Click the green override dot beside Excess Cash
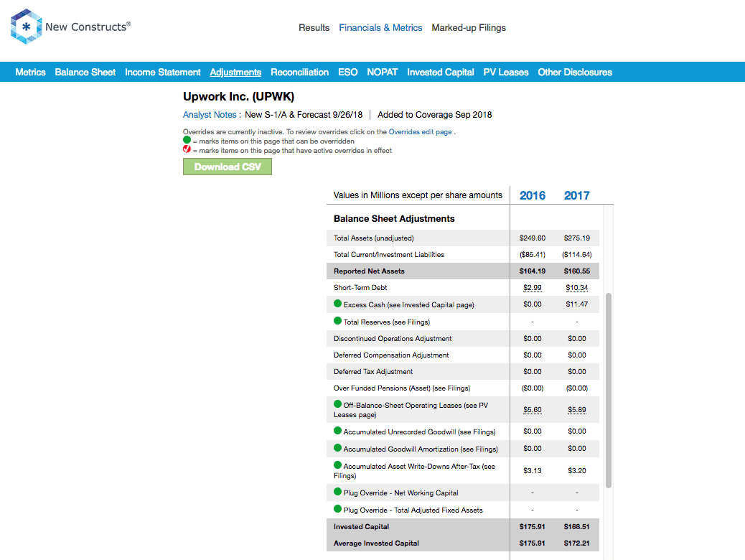Viewport: 745px width, 560px height. coord(338,304)
